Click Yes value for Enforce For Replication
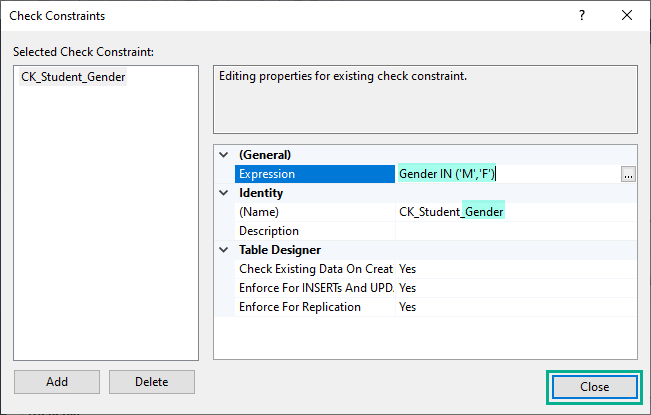 click(x=516, y=307)
